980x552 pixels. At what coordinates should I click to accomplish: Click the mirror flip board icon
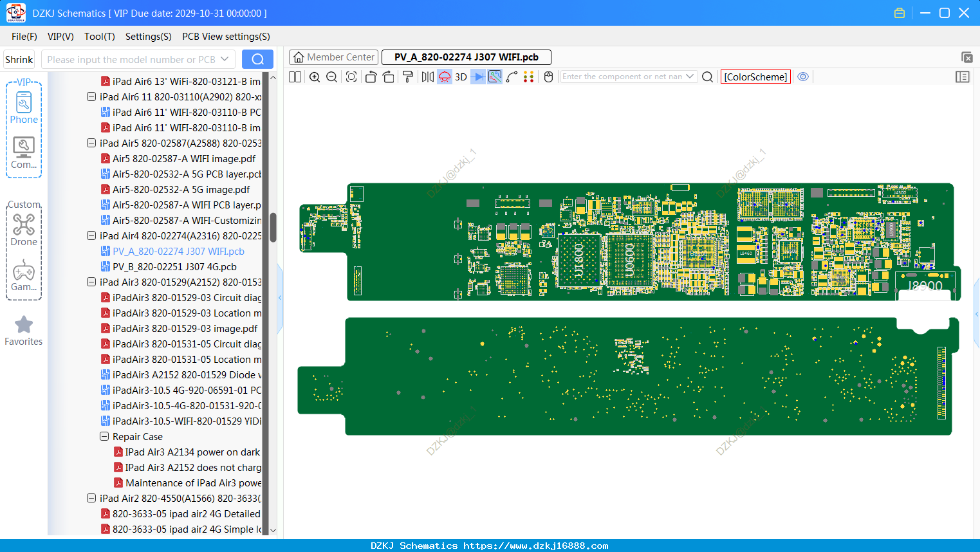[x=428, y=77]
